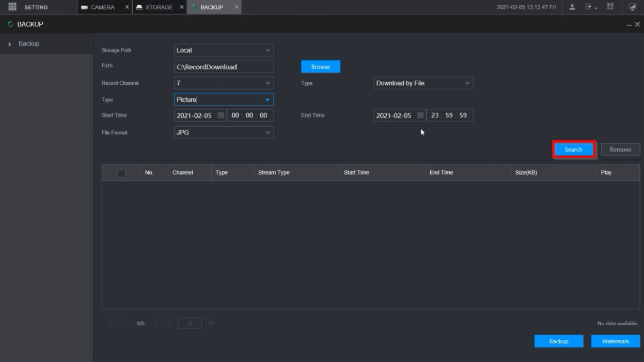Check the select-all checkbox in table header

click(121, 173)
